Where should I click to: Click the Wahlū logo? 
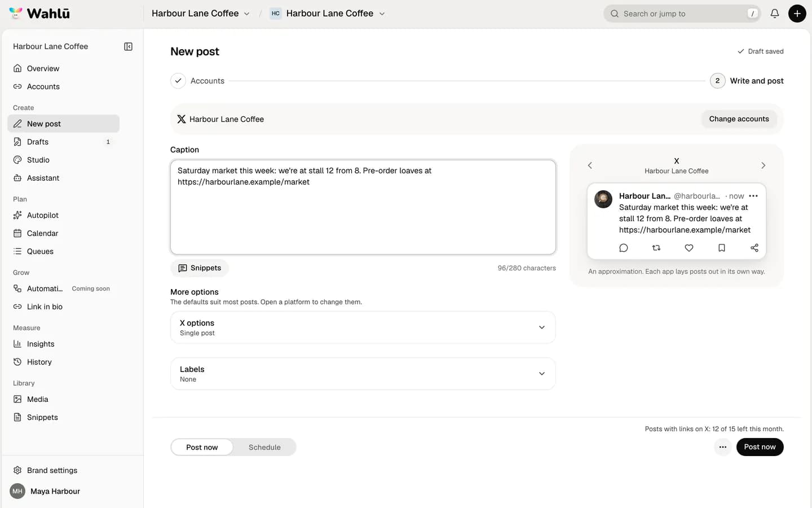point(39,14)
